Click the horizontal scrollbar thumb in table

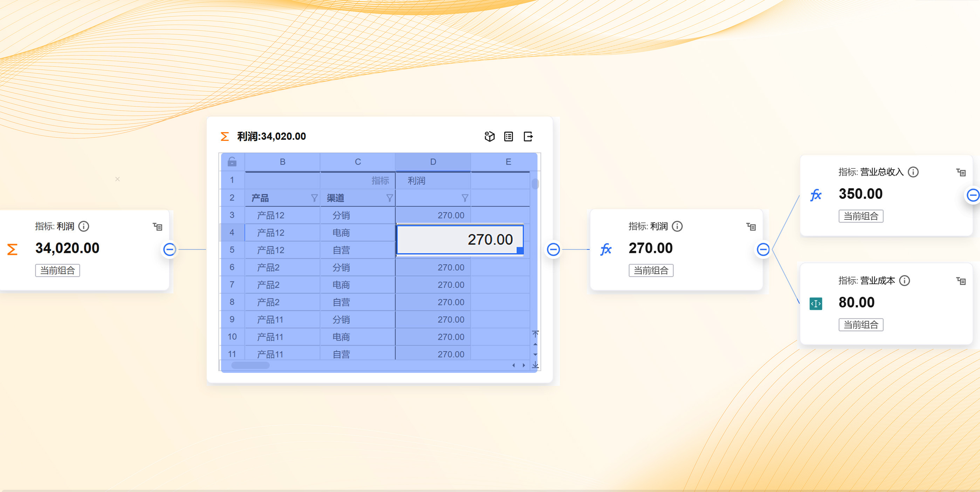pos(250,365)
